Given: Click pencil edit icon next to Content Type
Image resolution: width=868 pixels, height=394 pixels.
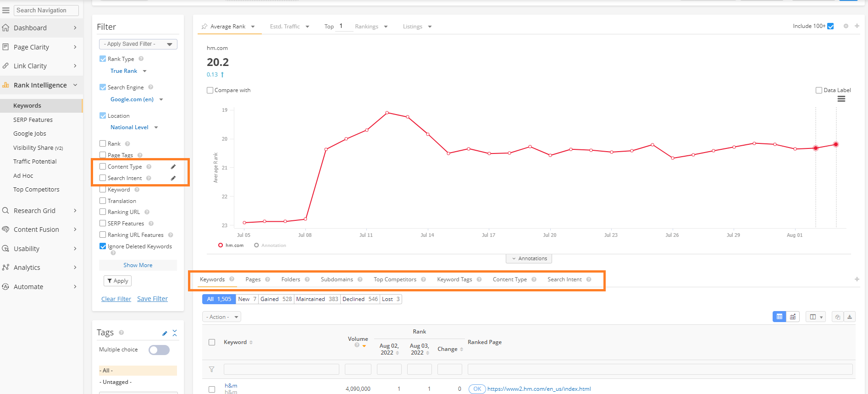Looking at the screenshot, I should (173, 167).
